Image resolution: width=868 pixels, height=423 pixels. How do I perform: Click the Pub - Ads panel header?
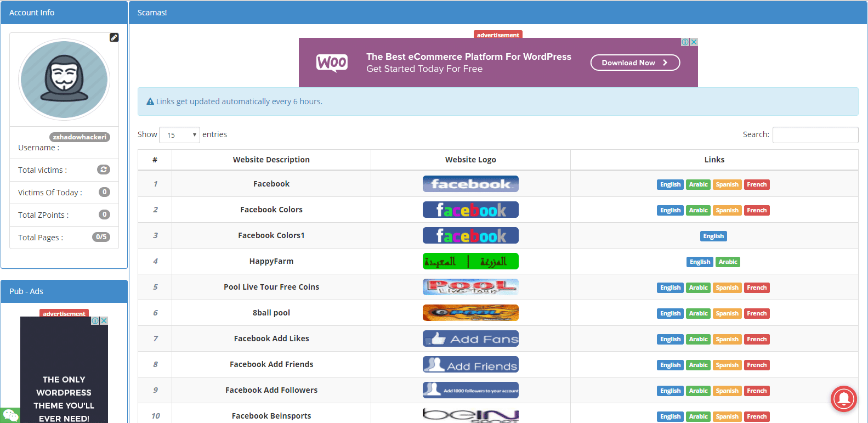(64, 291)
